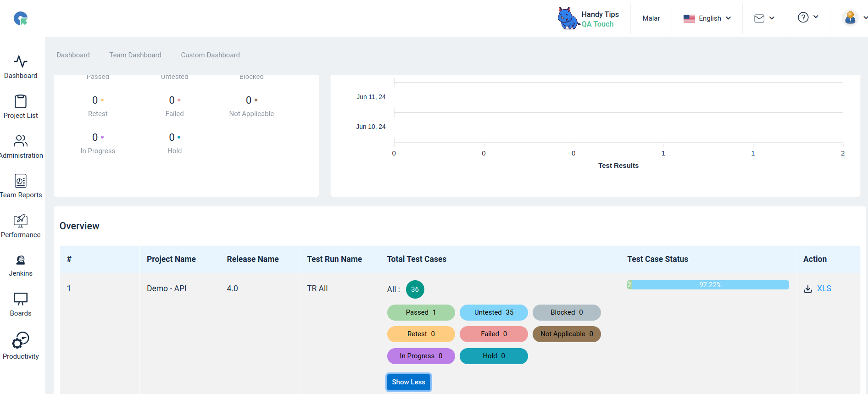This screenshot has width=868, height=394.
Task: Switch to the Custom Dashboard tab
Action: coord(210,55)
